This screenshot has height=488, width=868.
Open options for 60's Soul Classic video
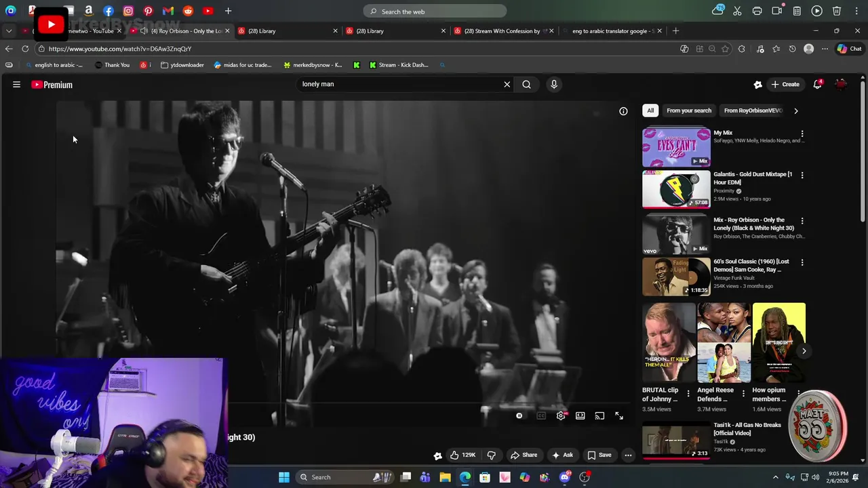click(x=802, y=262)
